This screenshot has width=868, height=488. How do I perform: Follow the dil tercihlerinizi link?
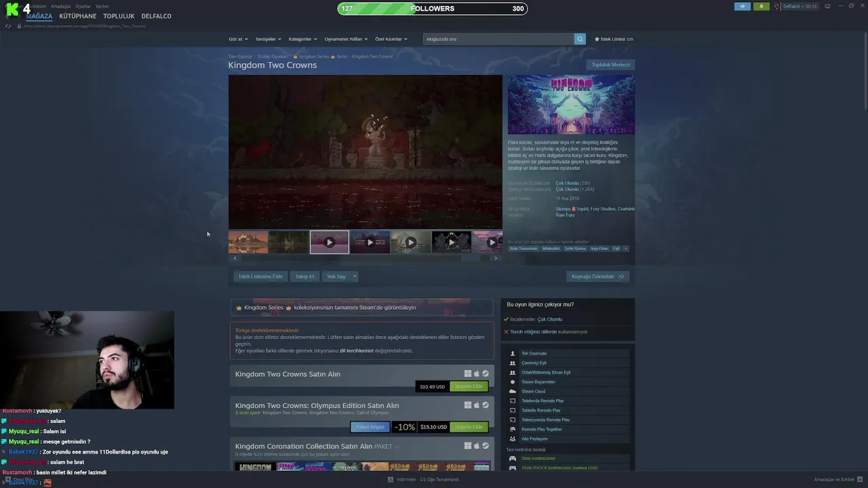pos(357,351)
